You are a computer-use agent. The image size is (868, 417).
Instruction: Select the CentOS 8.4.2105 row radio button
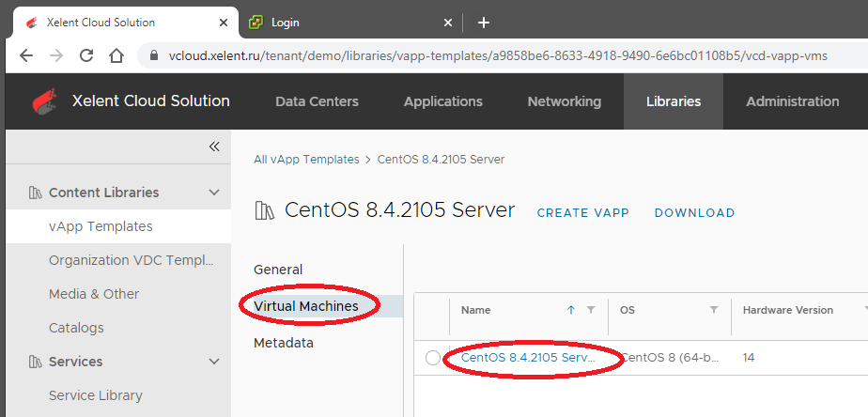(433, 358)
